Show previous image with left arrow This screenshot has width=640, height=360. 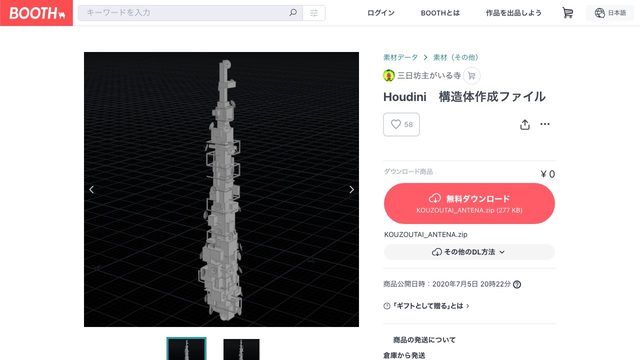click(x=91, y=189)
